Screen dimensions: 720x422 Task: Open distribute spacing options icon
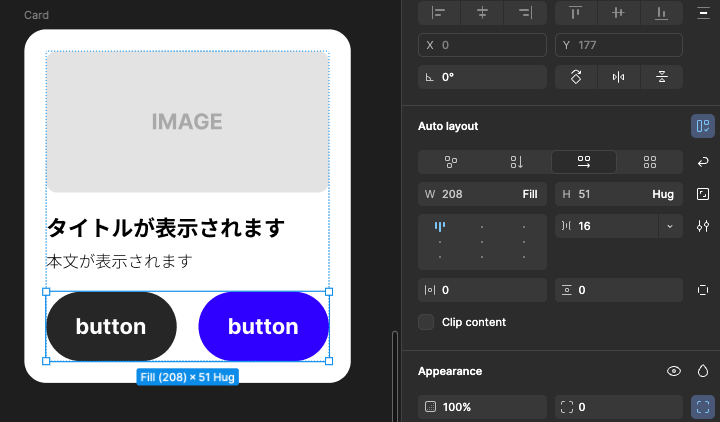[x=703, y=13]
